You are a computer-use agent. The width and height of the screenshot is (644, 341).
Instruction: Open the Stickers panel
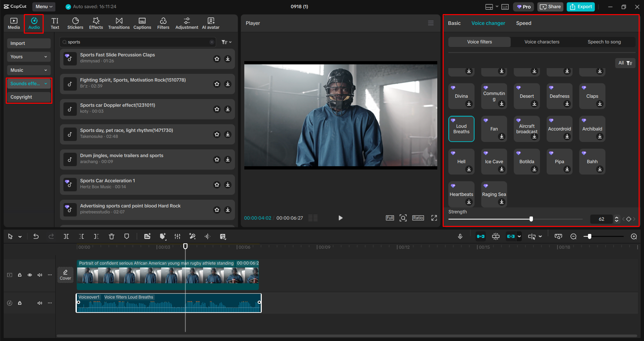(x=75, y=23)
